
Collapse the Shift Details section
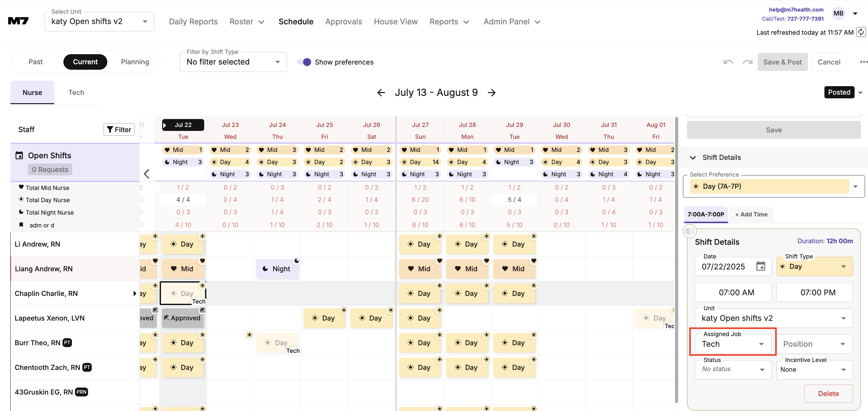(693, 157)
